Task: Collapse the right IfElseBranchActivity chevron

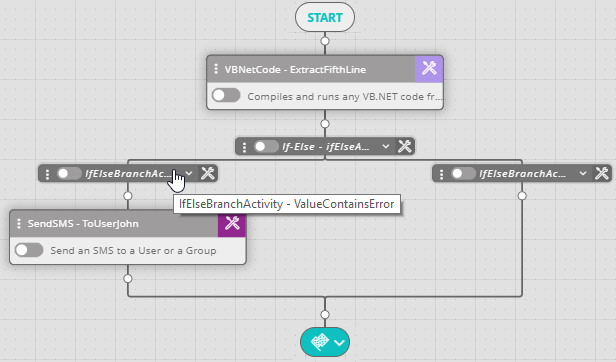Action: click(583, 173)
